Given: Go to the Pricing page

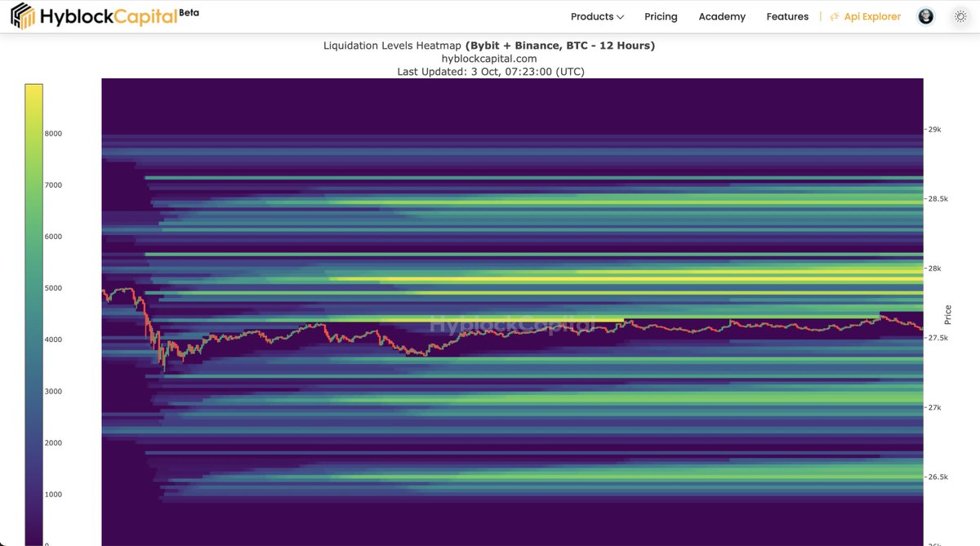Looking at the screenshot, I should (661, 16).
